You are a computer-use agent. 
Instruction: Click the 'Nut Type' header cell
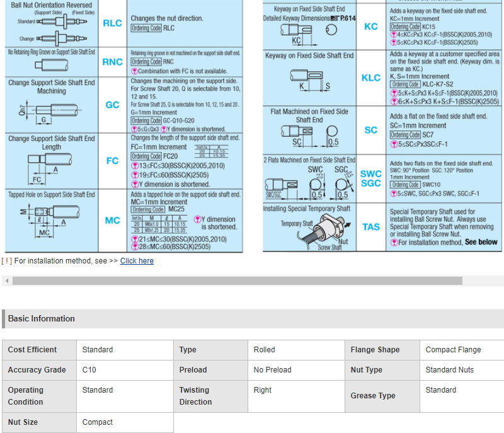click(x=382, y=371)
